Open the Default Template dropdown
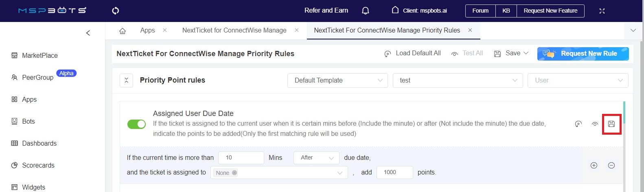The image size is (644, 192). point(337,81)
